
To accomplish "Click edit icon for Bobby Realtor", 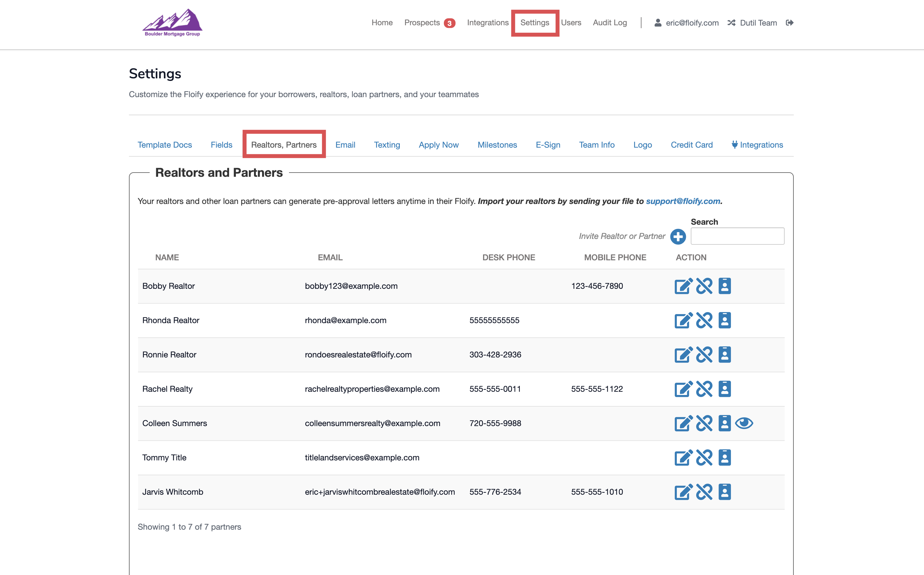I will click(683, 286).
